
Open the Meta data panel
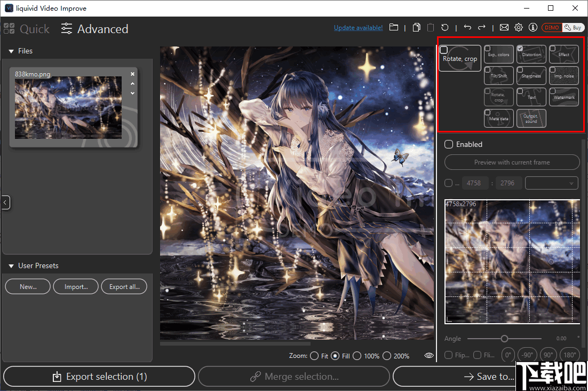pyautogui.click(x=498, y=118)
